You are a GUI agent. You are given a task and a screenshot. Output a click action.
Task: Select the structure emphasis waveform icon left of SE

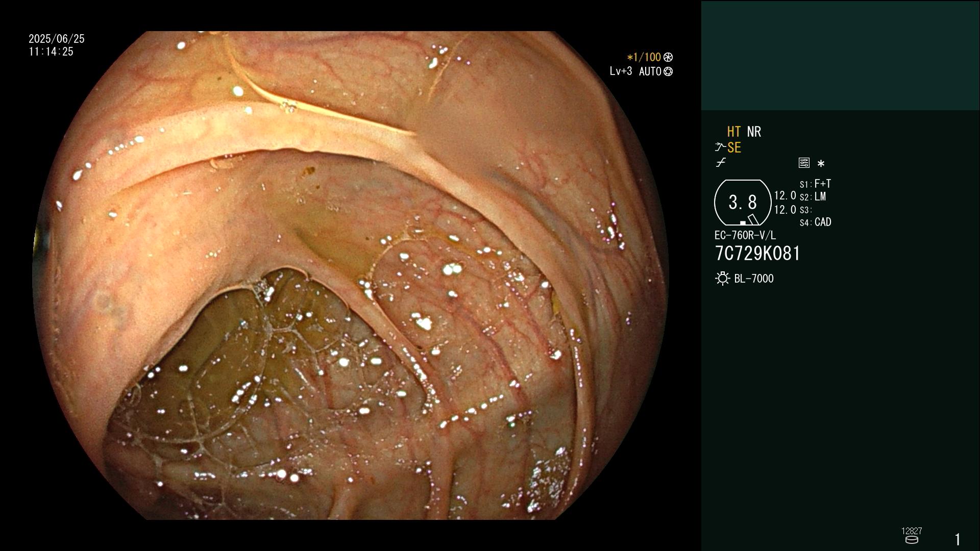(x=720, y=147)
